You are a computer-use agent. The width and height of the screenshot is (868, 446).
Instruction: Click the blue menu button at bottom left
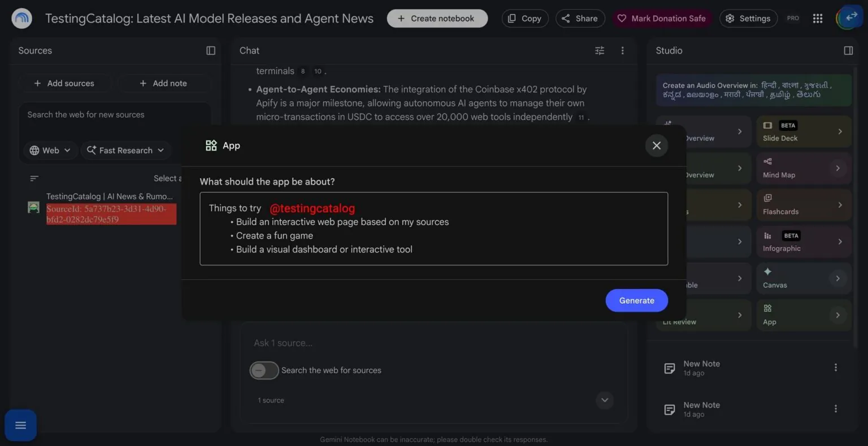(21, 425)
